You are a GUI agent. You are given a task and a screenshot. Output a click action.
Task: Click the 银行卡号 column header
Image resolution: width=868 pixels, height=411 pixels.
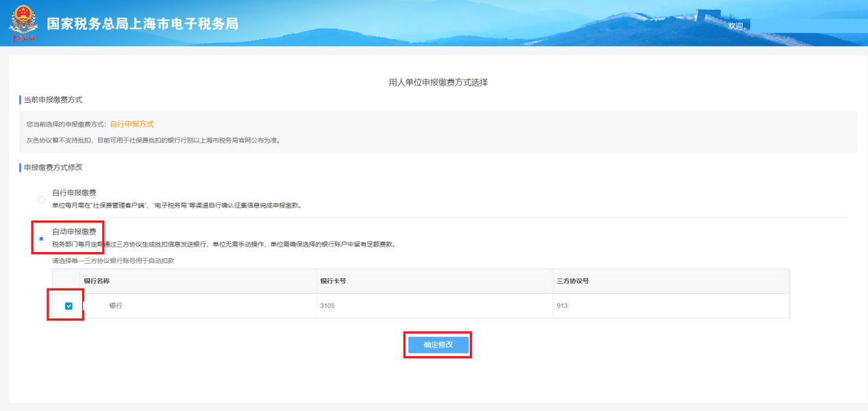334,282
